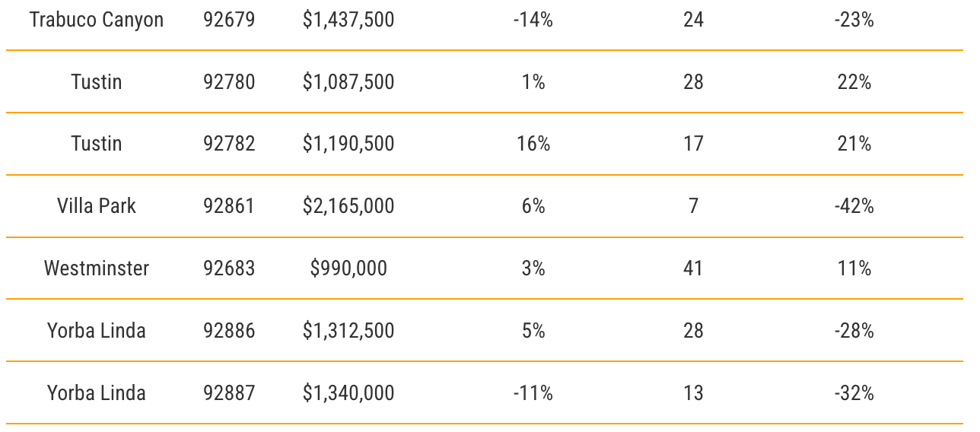Click zip code 92780

[x=229, y=82]
